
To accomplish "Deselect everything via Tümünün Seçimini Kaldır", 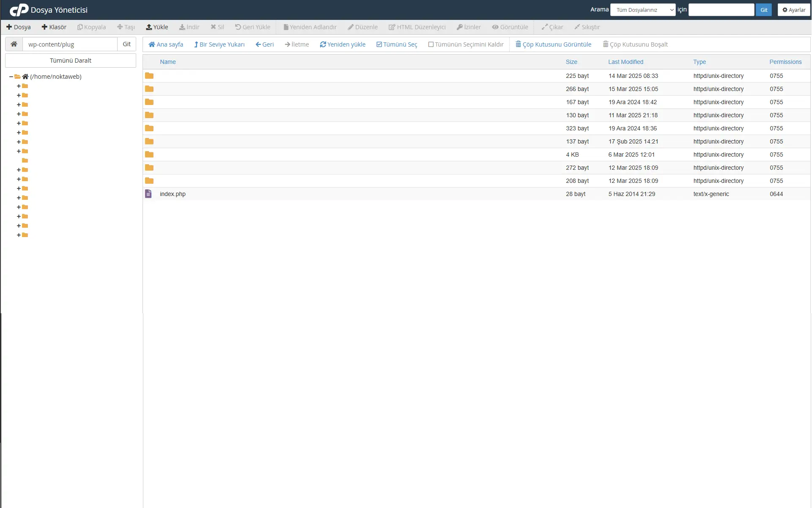I will click(466, 44).
